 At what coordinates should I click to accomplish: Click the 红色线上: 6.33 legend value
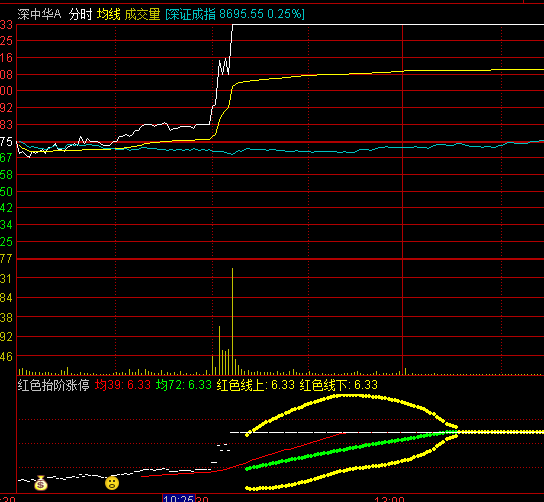click(256, 385)
